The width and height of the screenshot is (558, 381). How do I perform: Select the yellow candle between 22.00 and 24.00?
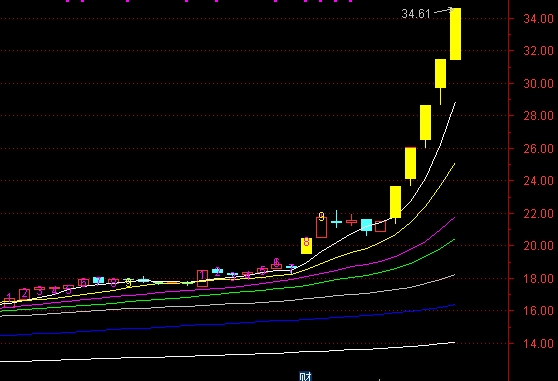[x=395, y=202]
